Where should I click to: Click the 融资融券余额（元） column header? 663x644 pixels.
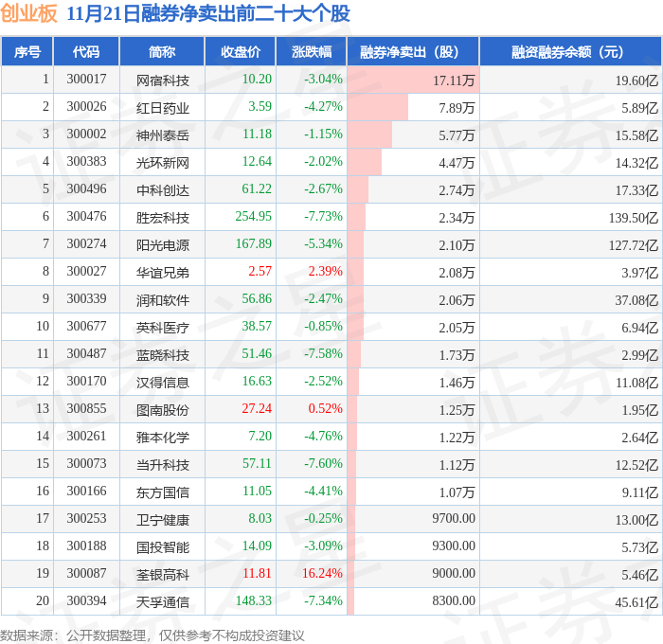pos(570,51)
